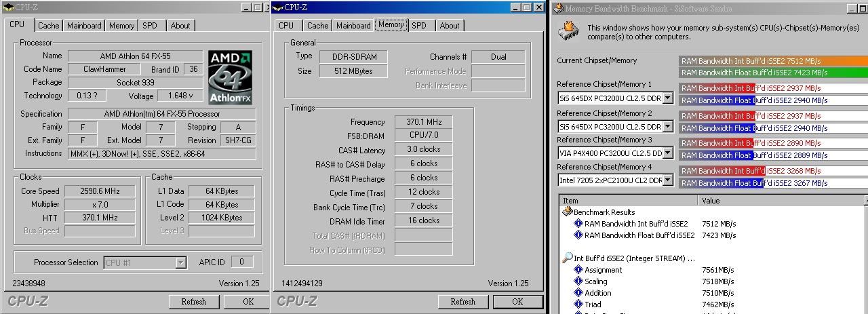
Task: Open the SPD tab in the left CPU-Z window
Action: pos(150,26)
